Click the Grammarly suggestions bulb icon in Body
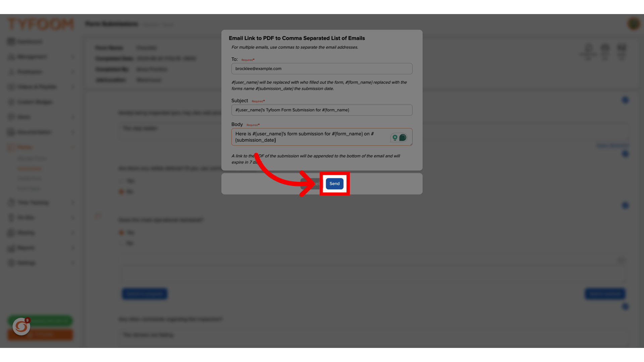 point(395,137)
